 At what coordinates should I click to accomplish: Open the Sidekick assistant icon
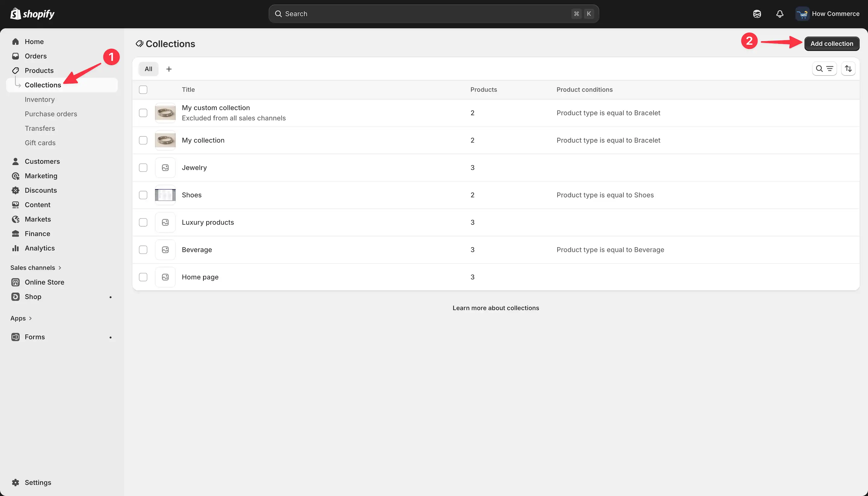(757, 14)
